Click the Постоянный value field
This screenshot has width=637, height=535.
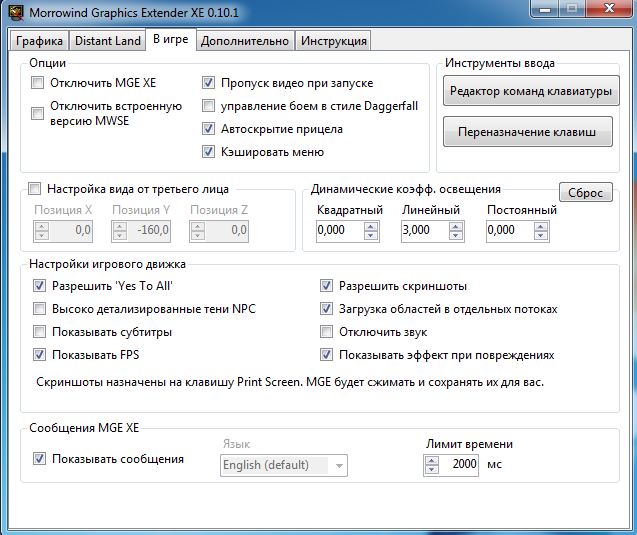(510, 230)
